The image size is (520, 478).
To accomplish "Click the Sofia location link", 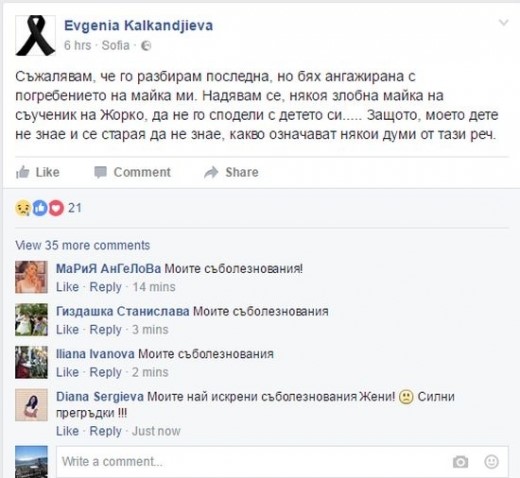I will pos(115,45).
